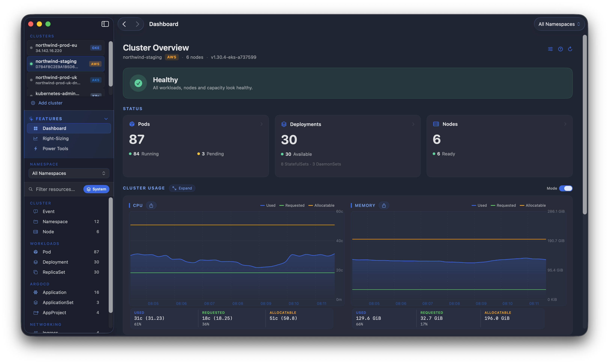Click memory allocatable value 196.0 GiB
The width and height of the screenshot is (609, 364).
click(x=497, y=318)
